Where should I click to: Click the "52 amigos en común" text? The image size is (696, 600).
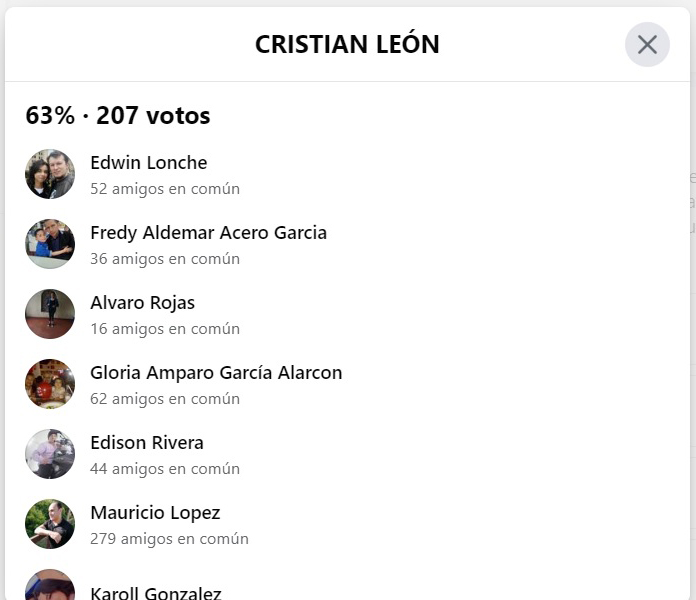[x=165, y=188]
